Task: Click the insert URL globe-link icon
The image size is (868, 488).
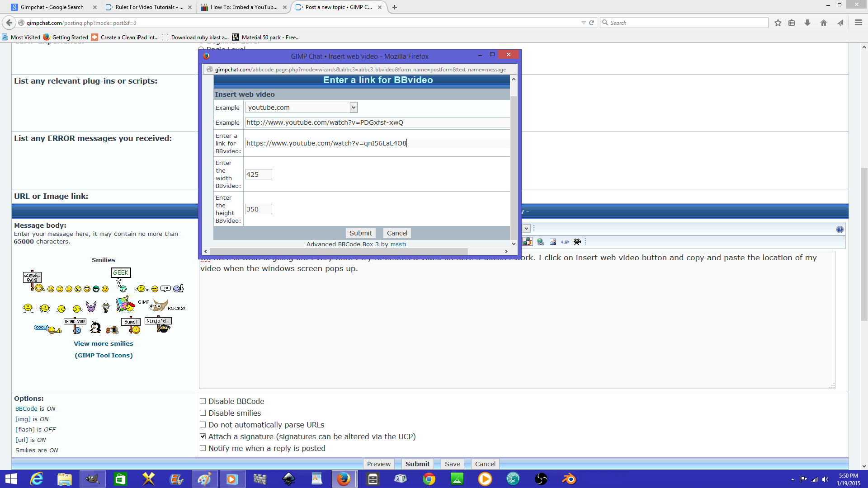Action: point(541,242)
